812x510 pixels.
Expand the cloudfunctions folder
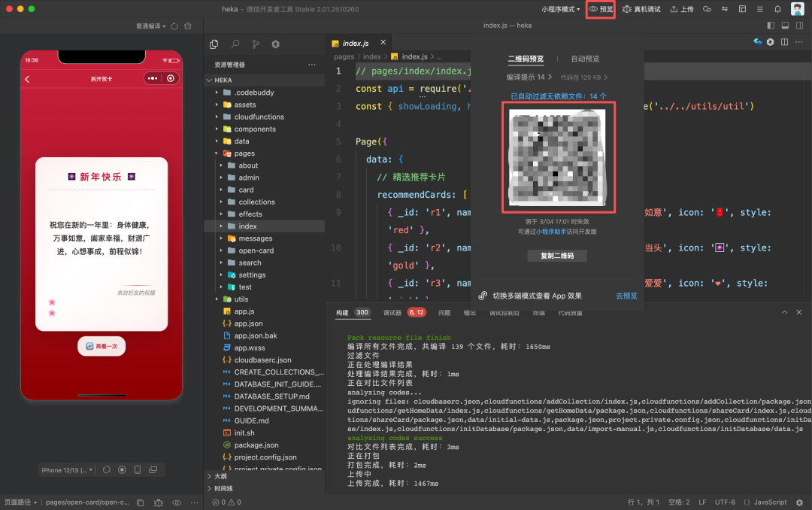pos(258,117)
